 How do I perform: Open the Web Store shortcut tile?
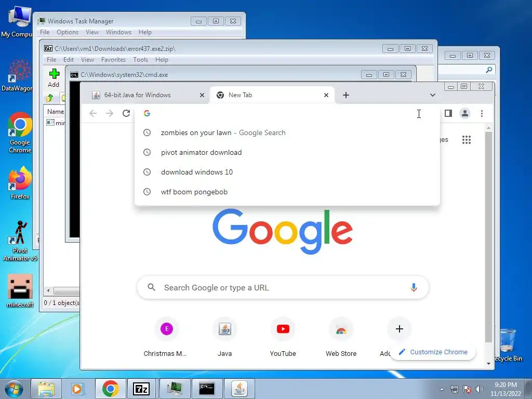[x=341, y=337]
